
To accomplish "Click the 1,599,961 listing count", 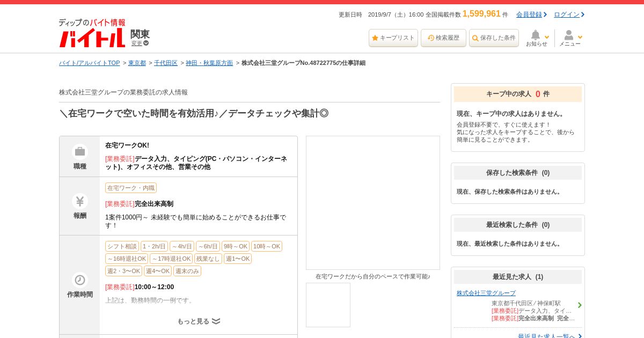I will click(x=481, y=14).
